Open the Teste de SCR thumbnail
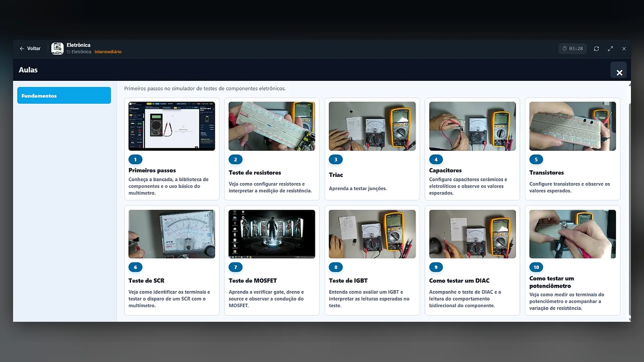This screenshot has height=362, width=644. click(172, 234)
